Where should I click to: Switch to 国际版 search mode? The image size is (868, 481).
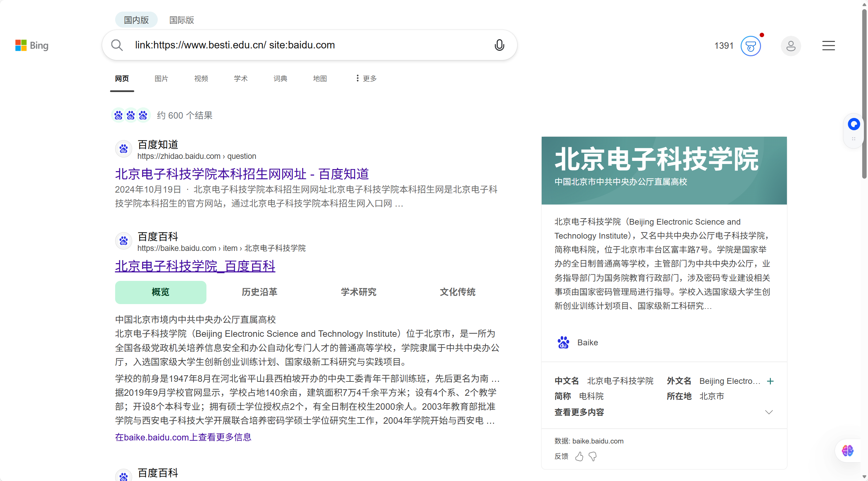coord(182,20)
